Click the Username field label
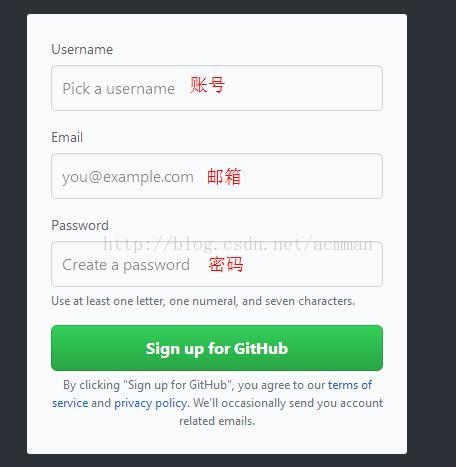The image size is (456, 467). click(82, 49)
